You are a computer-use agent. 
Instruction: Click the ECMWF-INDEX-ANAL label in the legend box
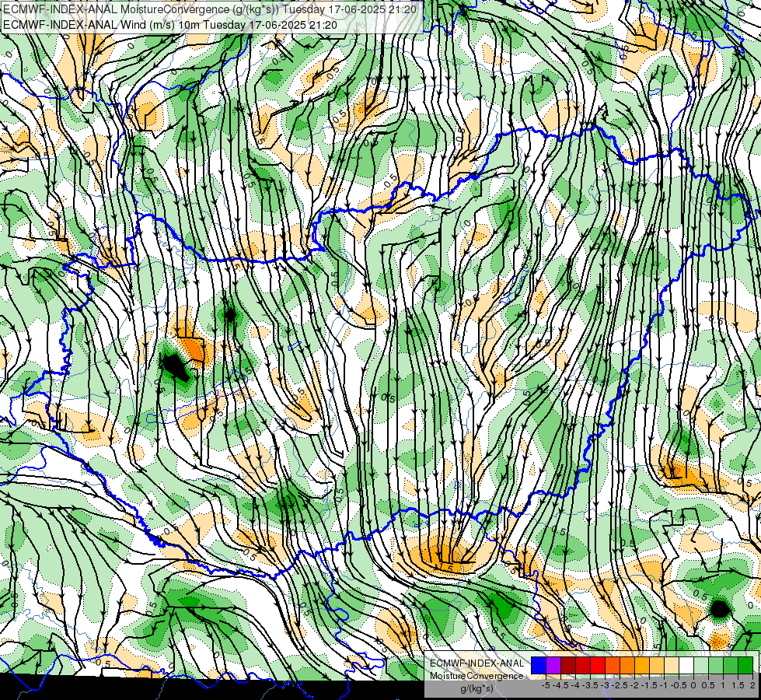pos(476,663)
